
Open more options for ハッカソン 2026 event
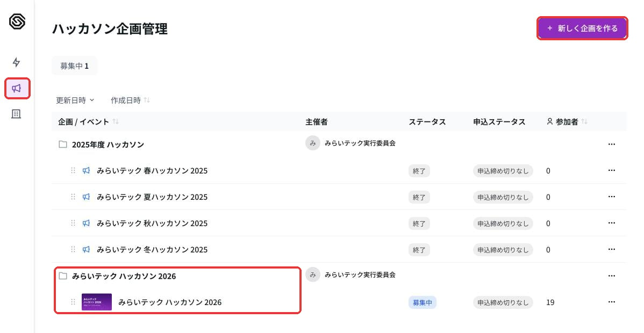(612, 302)
